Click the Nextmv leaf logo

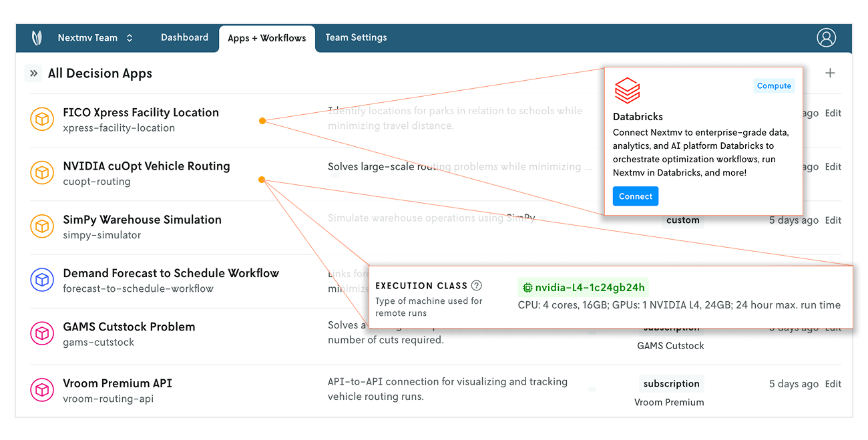[37, 38]
